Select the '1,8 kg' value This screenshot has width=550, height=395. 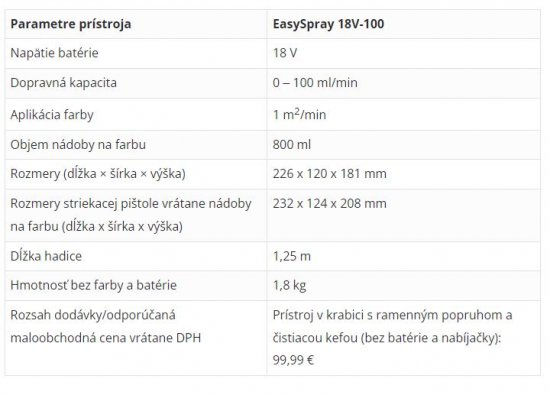[x=289, y=286]
